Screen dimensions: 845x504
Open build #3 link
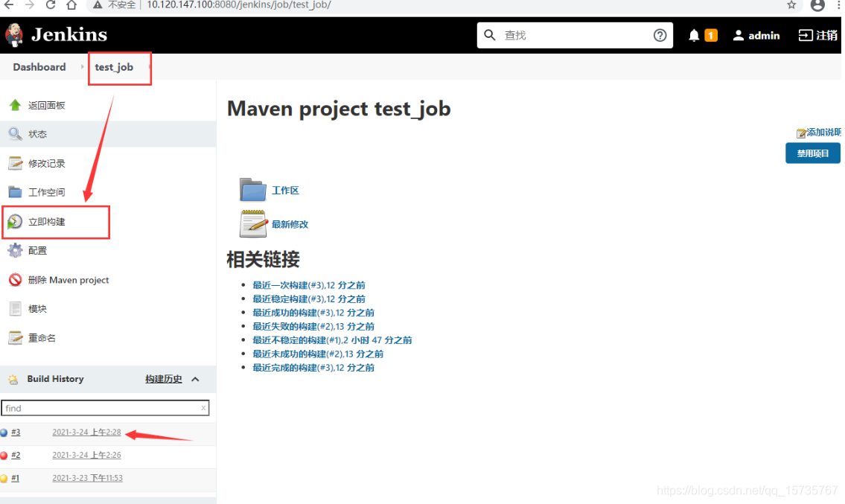(16, 433)
